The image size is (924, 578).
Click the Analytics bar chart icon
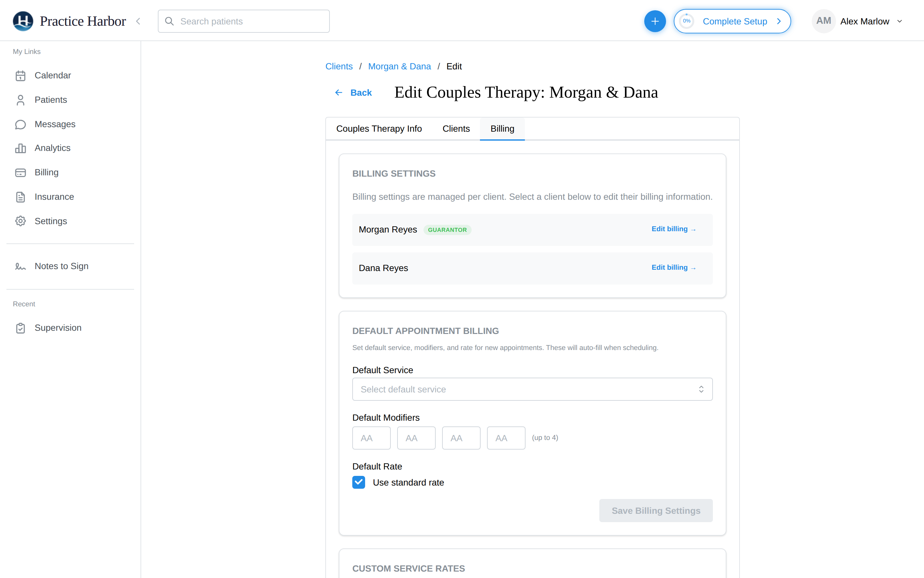[21, 148]
